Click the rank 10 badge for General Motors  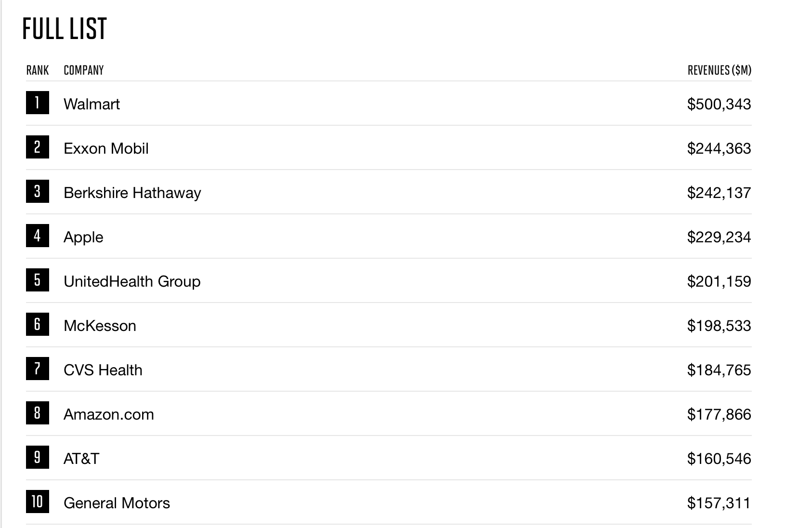38,502
